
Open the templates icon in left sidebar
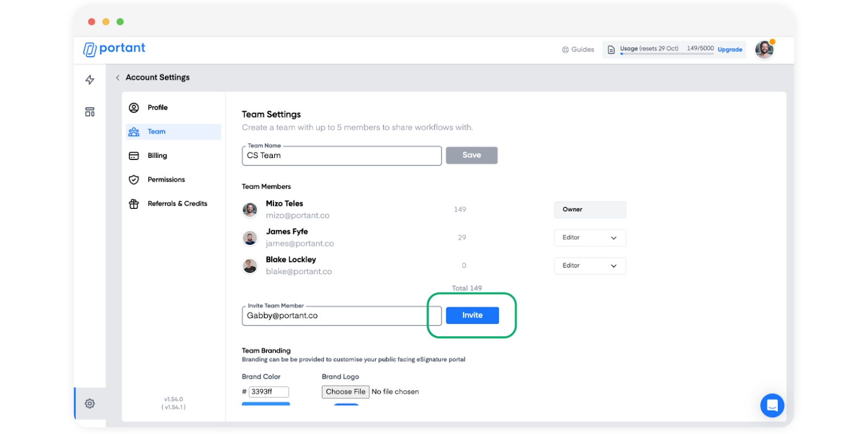[90, 112]
